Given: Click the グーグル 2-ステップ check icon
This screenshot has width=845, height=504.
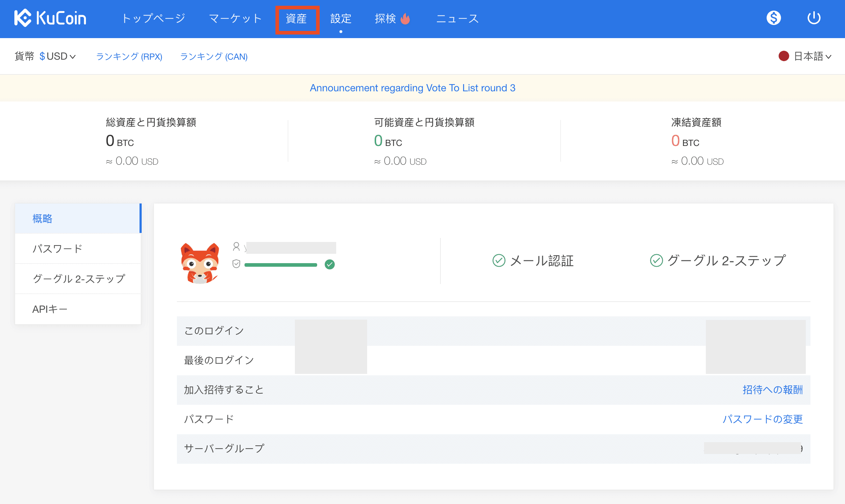Looking at the screenshot, I should coord(656,261).
